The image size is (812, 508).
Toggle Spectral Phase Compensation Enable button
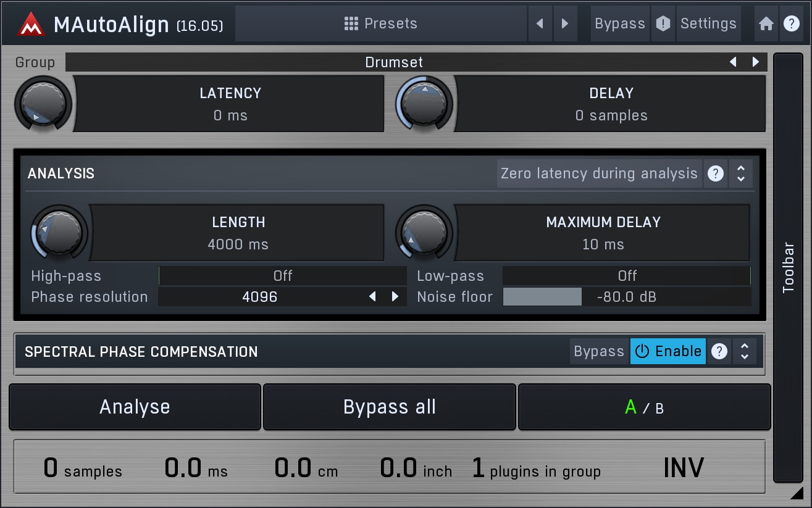[x=668, y=351]
